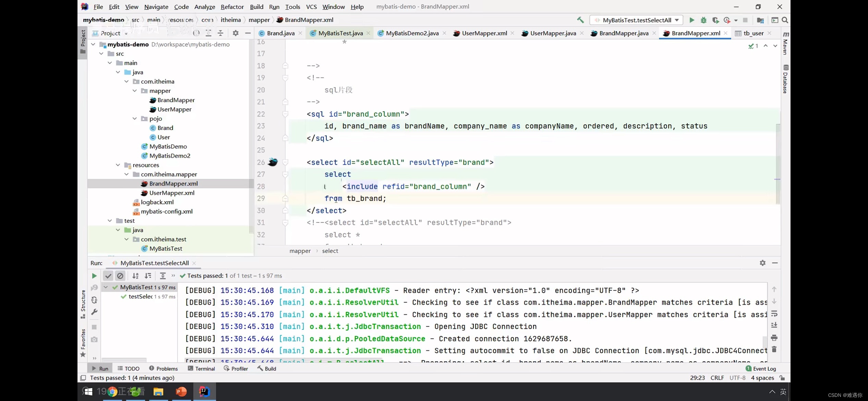Hide the Project panel with minus icon
This screenshot has height=401, width=868.
pos(248,33)
